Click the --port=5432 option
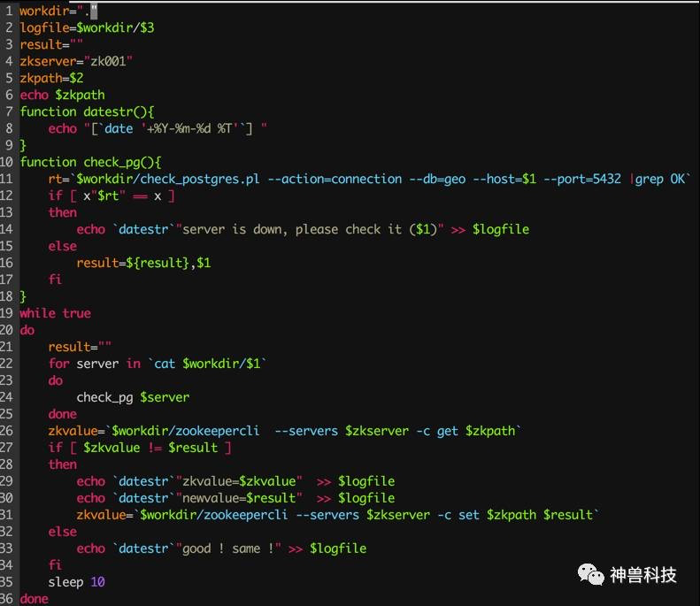Viewport: 700px width, 606px height. click(x=582, y=179)
